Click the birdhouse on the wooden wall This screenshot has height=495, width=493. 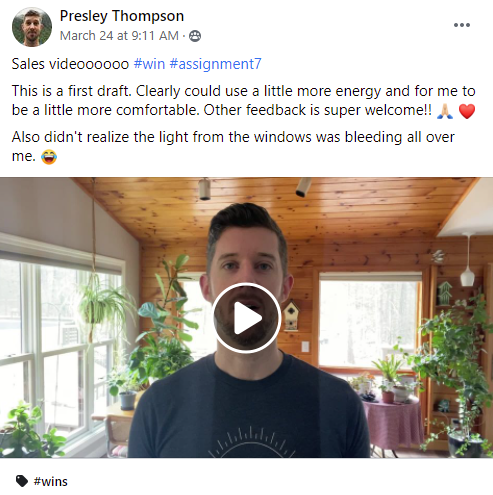pos(291,315)
